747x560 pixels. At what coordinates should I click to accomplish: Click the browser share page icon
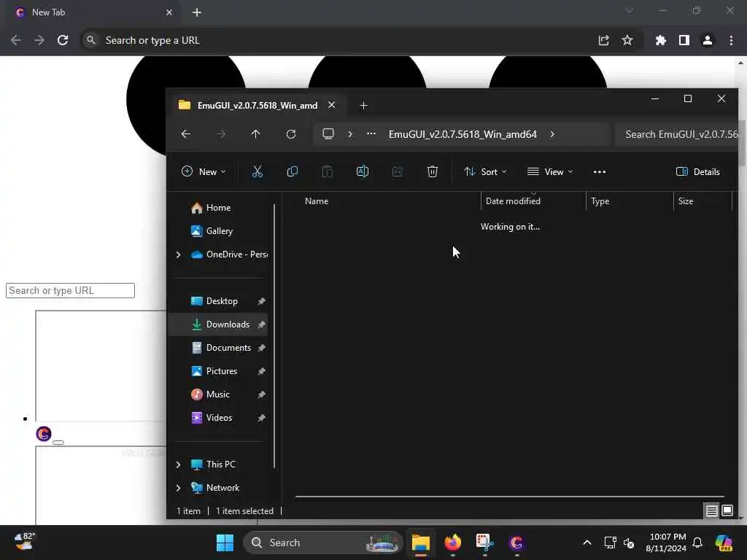tap(603, 41)
